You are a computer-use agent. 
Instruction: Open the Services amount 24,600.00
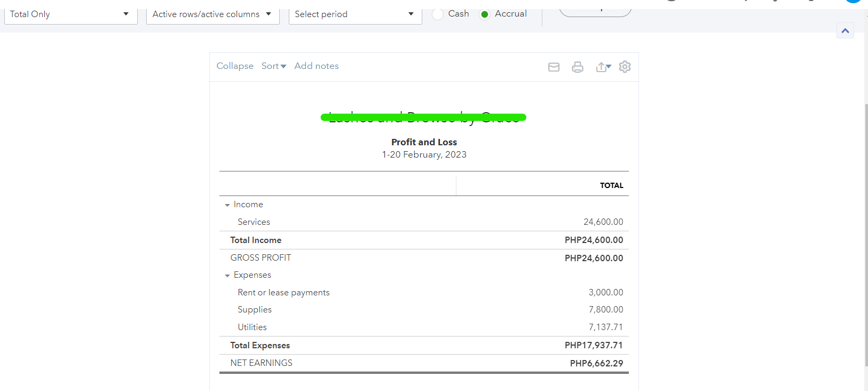[x=603, y=222]
